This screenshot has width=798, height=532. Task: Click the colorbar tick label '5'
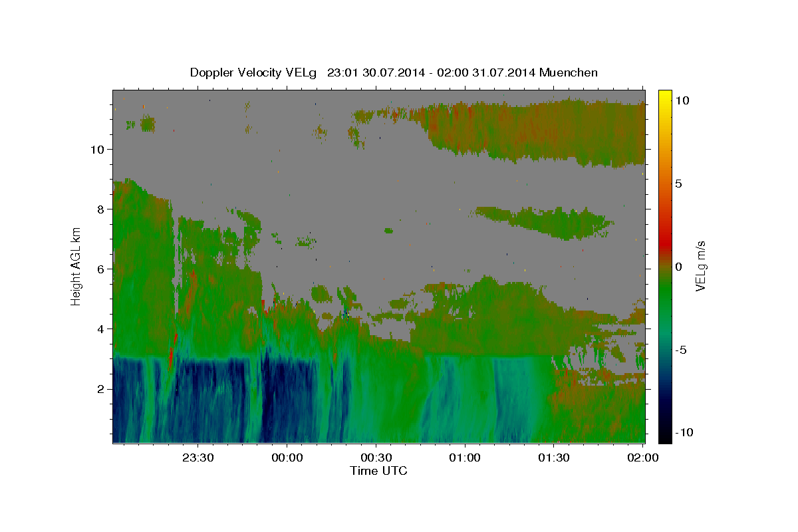(678, 183)
